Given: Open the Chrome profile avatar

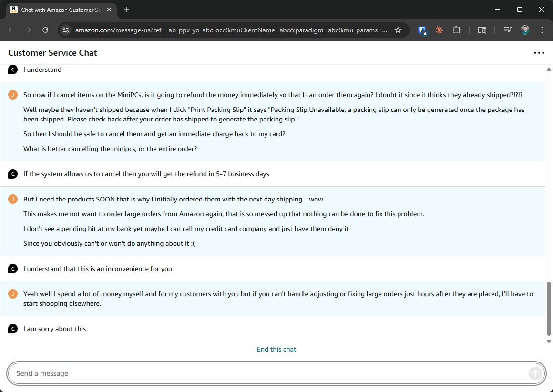Looking at the screenshot, I should point(525,30).
